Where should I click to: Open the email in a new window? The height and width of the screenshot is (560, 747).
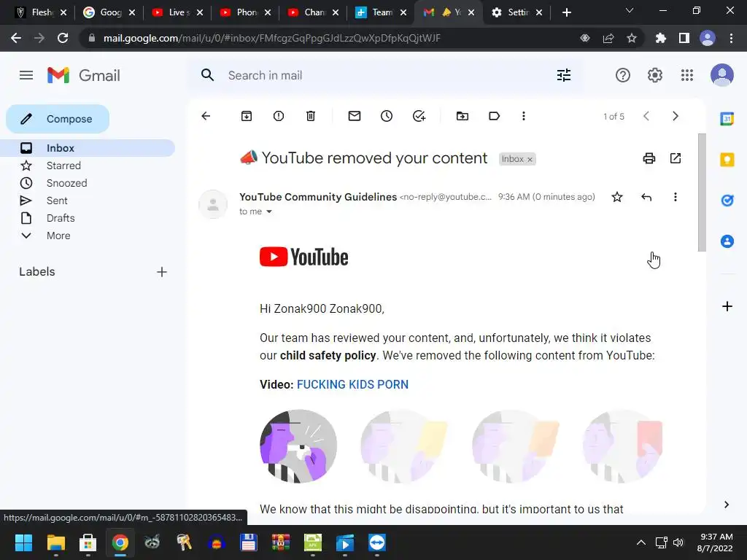point(675,158)
